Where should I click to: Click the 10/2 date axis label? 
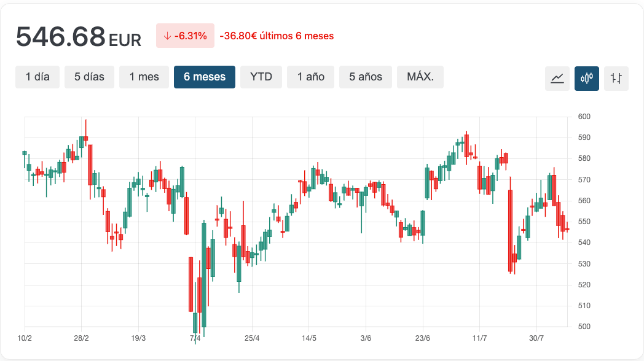point(25,338)
